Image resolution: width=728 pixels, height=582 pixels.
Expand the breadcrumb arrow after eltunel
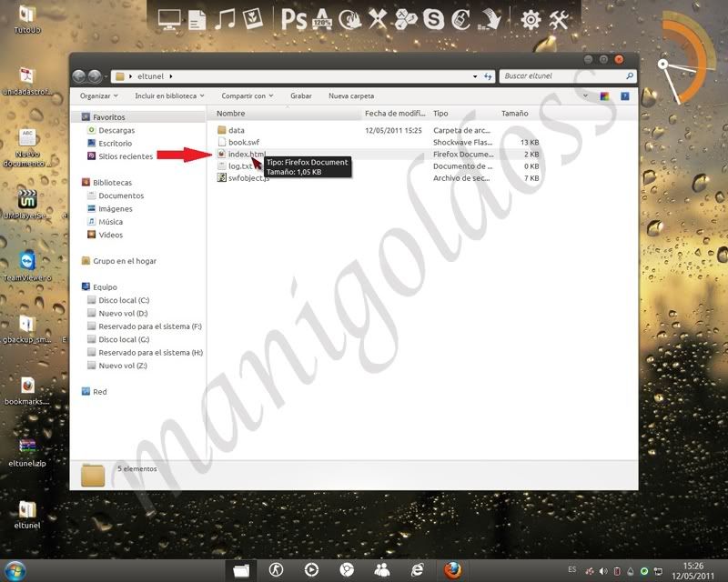pos(171,76)
